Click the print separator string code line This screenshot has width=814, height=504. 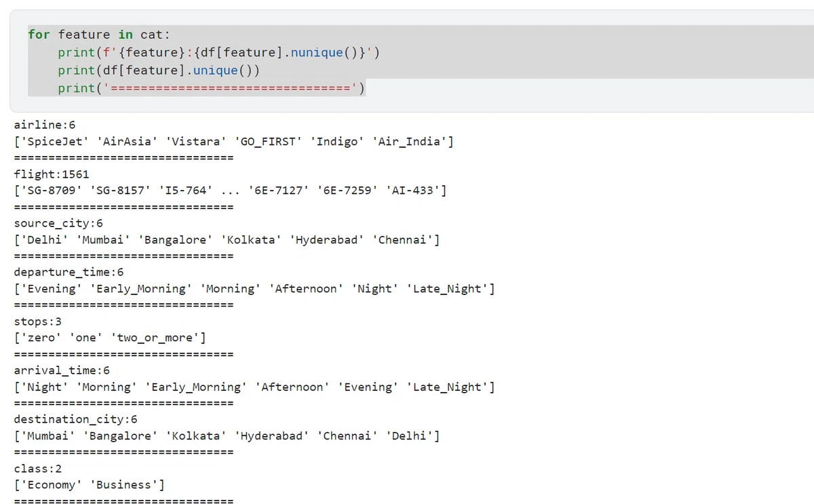coord(212,88)
